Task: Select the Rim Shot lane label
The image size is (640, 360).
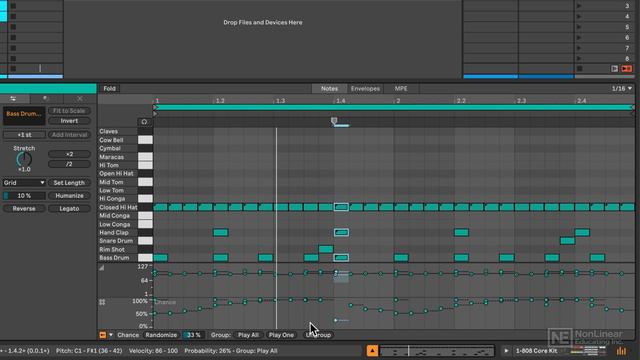Action: [x=112, y=249]
